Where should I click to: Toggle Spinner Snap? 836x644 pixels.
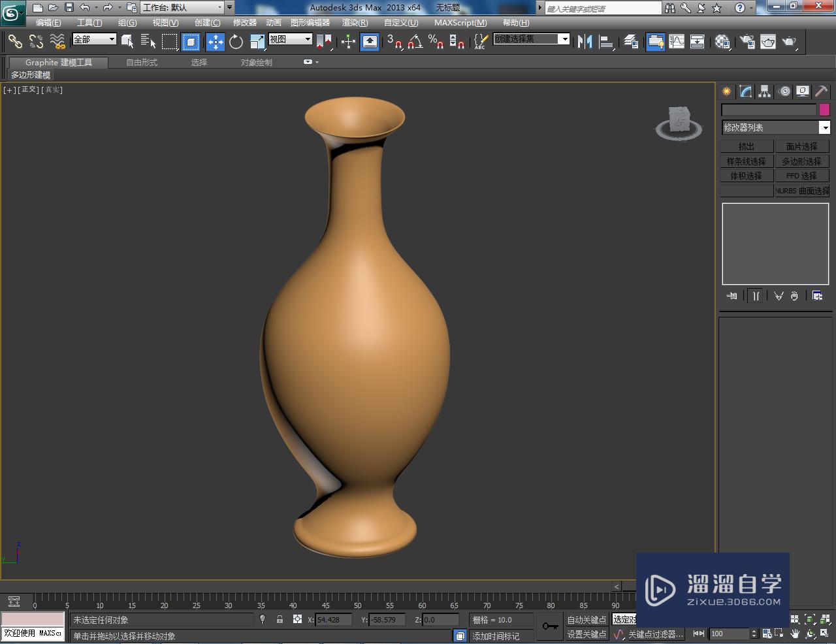[457, 42]
